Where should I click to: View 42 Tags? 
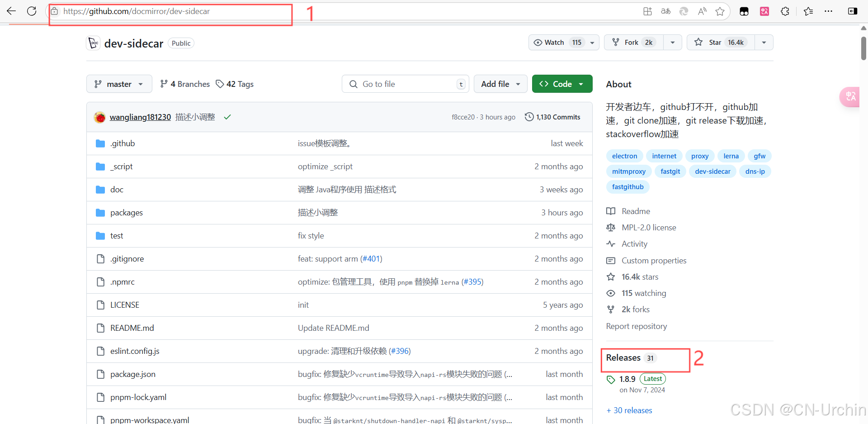(x=235, y=84)
